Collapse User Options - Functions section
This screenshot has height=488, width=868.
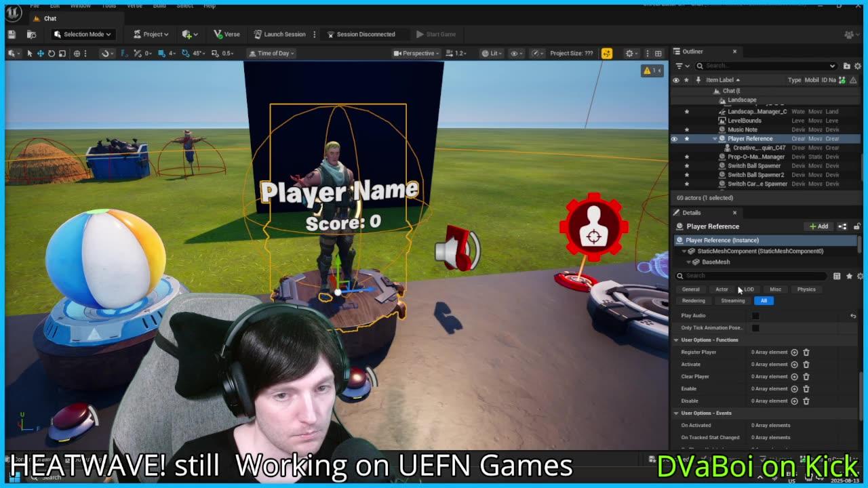[676, 340]
